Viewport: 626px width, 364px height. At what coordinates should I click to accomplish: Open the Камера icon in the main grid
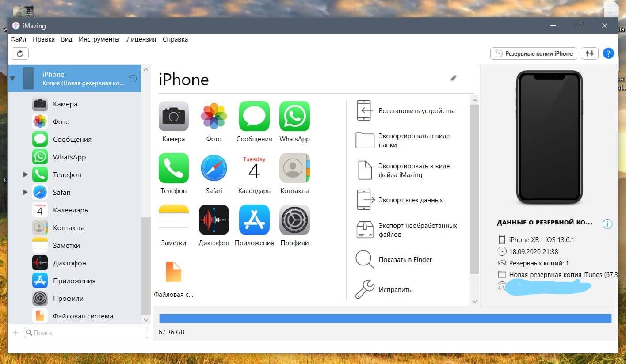[x=174, y=116]
